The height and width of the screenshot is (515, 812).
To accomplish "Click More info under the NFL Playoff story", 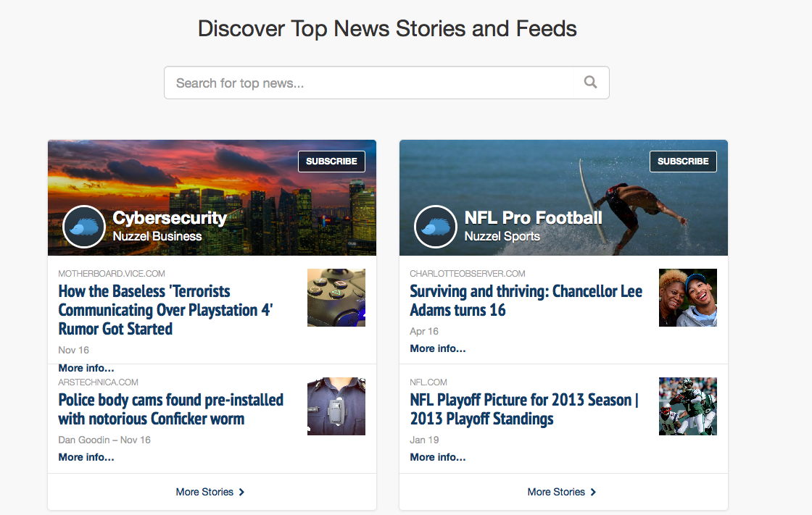I will (x=437, y=456).
